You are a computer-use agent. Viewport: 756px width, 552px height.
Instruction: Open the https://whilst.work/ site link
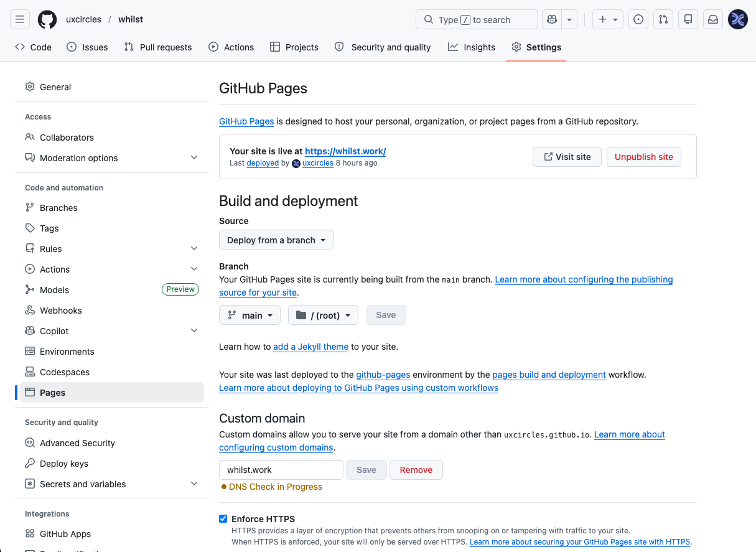click(x=345, y=151)
